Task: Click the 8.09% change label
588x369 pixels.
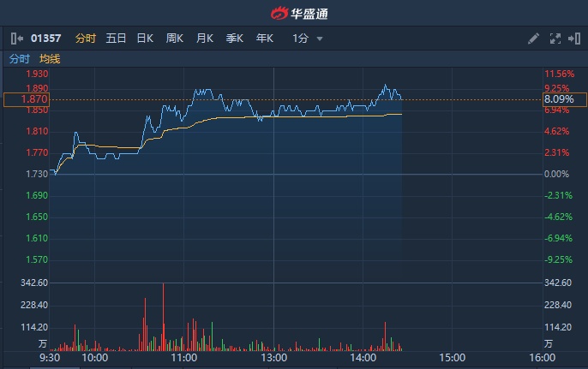Action: (x=559, y=99)
